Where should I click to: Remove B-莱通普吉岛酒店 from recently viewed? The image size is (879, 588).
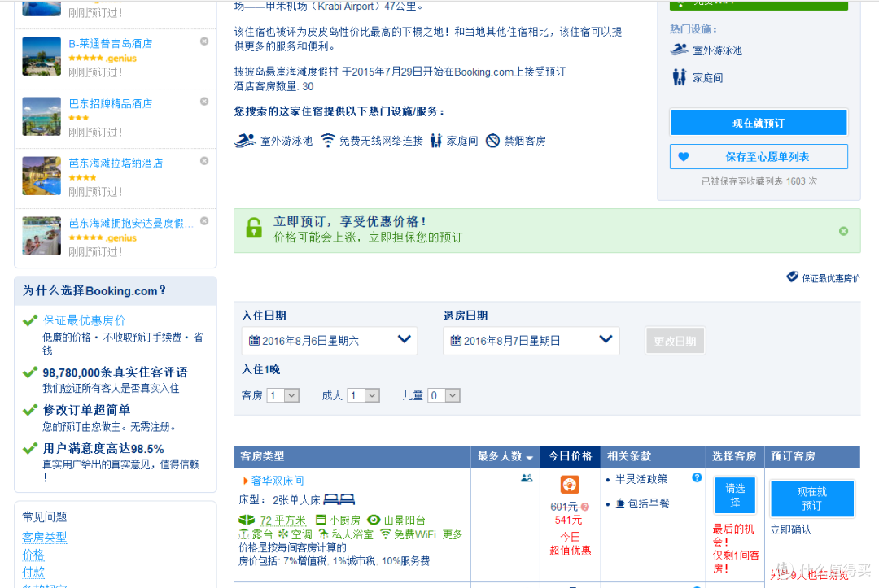tap(204, 41)
